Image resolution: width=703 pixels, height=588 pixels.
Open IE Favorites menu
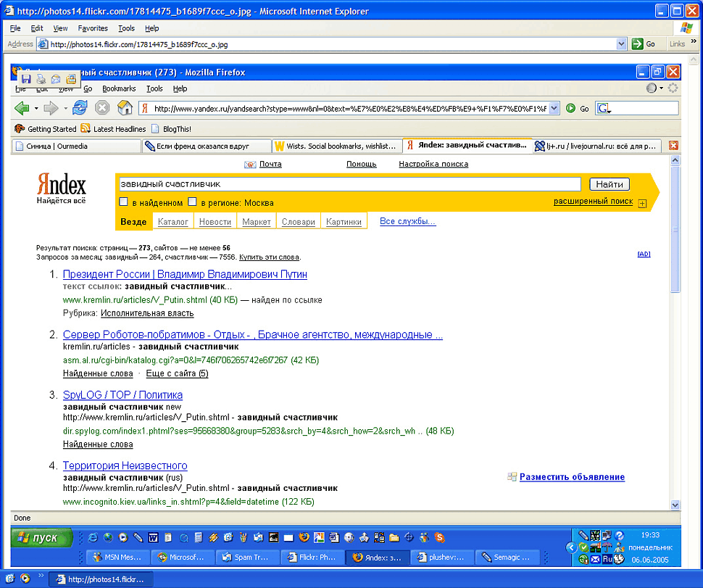click(93, 28)
